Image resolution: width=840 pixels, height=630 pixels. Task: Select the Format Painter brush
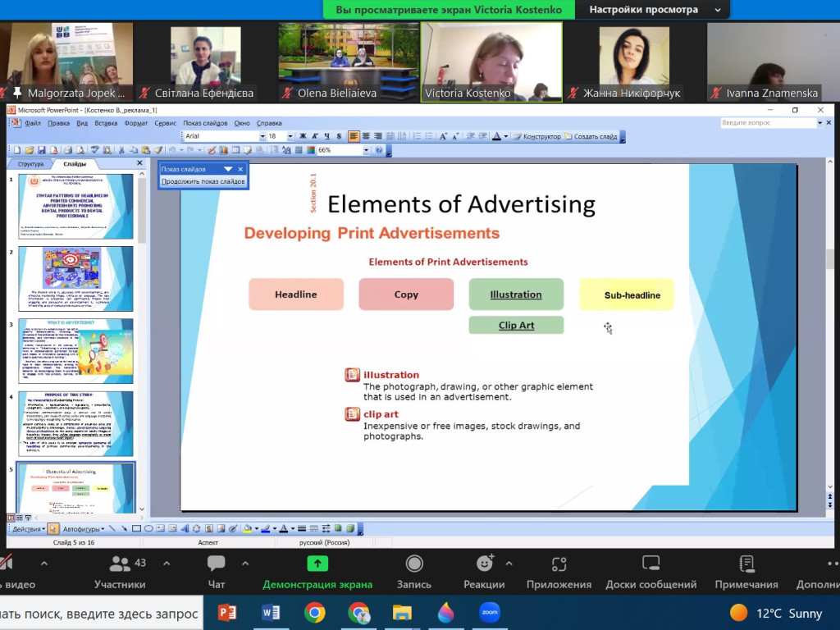click(x=158, y=151)
